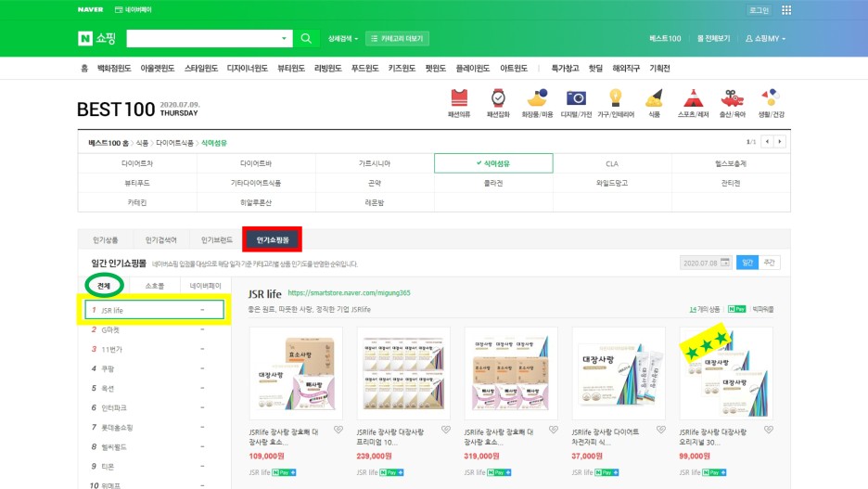Viewport: 868px width, 489px height.
Task: Select the 일간 period toggle
Action: (x=747, y=263)
